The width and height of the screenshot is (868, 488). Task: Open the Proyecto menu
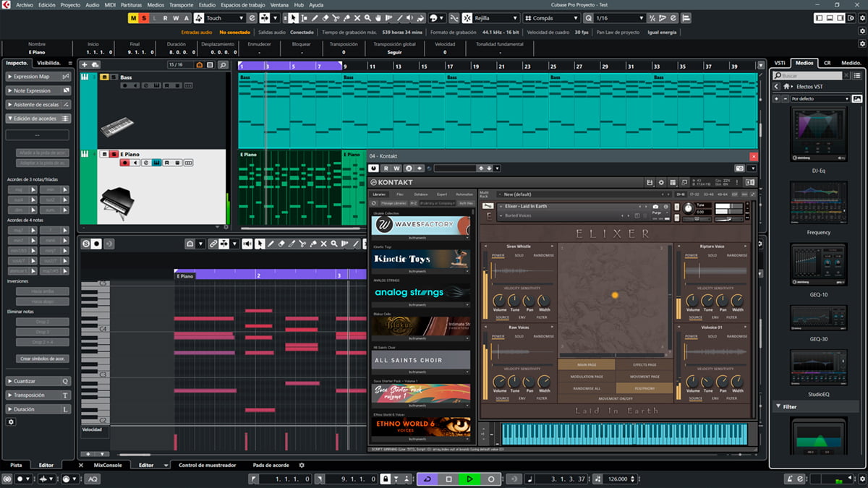click(x=70, y=4)
